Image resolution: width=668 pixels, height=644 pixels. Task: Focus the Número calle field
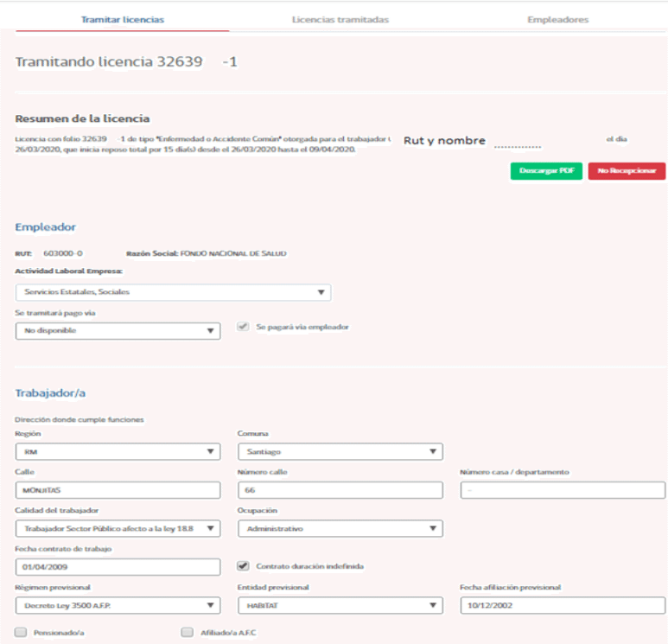tap(340, 490)
